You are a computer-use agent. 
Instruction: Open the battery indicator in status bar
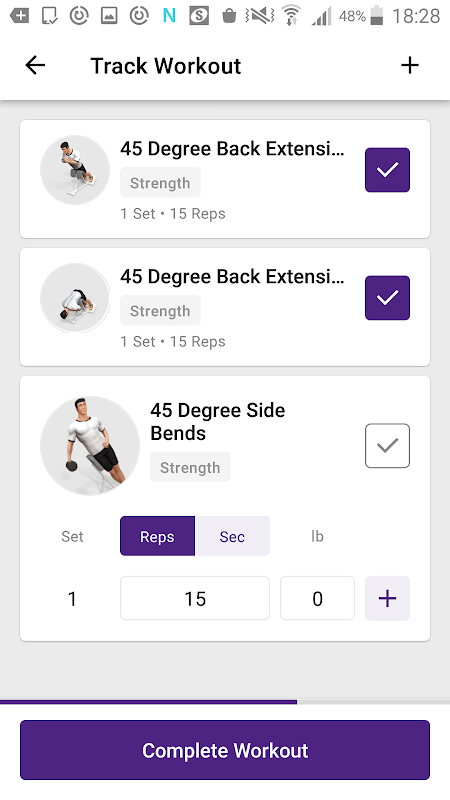click(x=377, y=16)
